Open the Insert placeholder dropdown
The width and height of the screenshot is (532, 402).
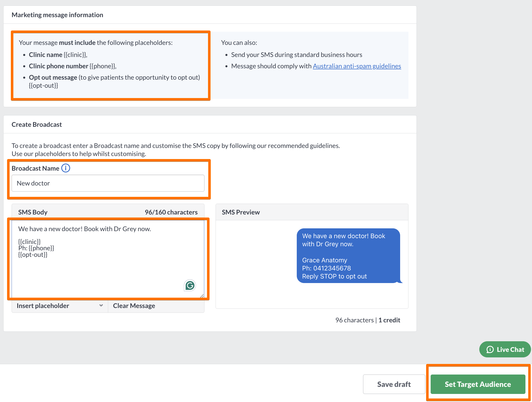(60, 306)
